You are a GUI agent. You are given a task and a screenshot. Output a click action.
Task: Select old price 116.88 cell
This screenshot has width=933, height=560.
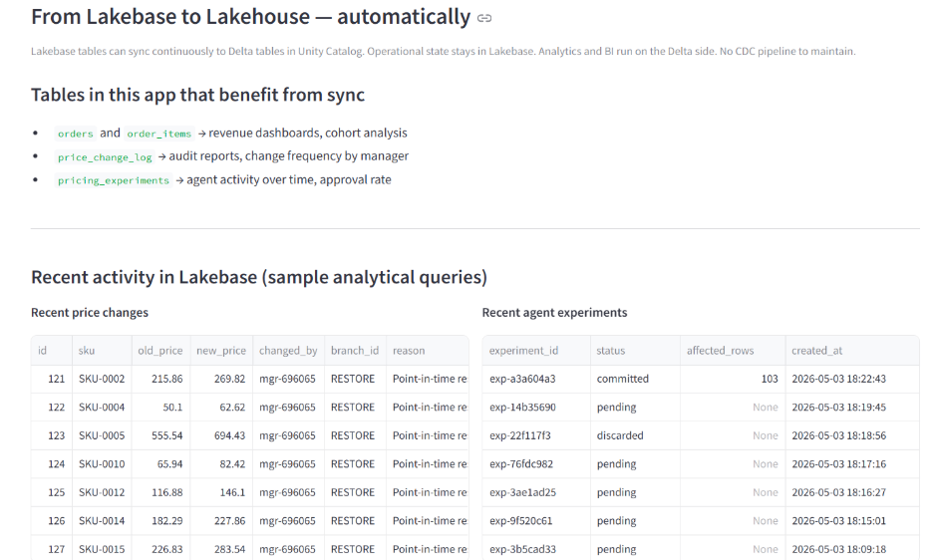click(160, 493)
